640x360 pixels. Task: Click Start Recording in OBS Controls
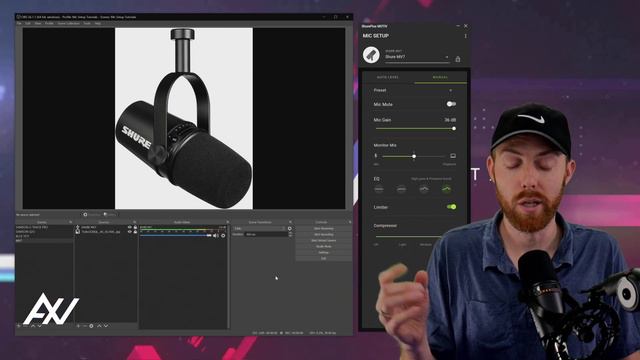click(324, 235)
